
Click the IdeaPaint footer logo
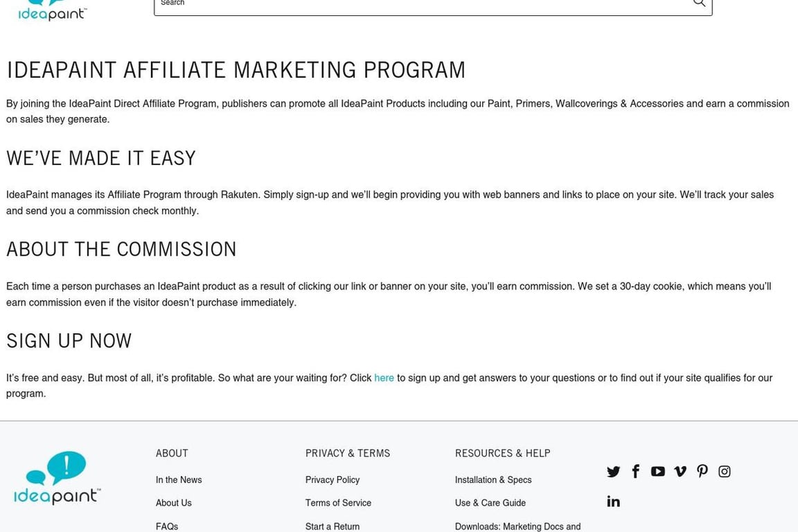(57, 478)
